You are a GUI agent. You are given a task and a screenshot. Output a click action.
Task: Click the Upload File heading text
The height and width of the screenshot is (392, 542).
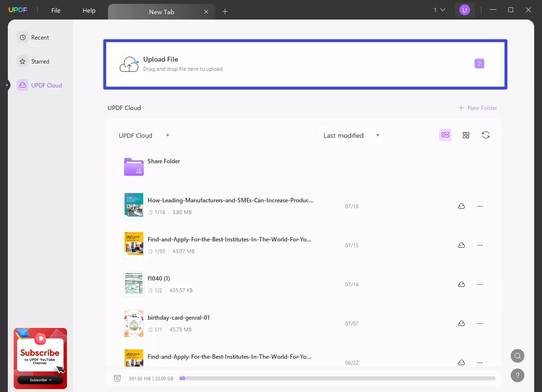[x=160, y=59]
